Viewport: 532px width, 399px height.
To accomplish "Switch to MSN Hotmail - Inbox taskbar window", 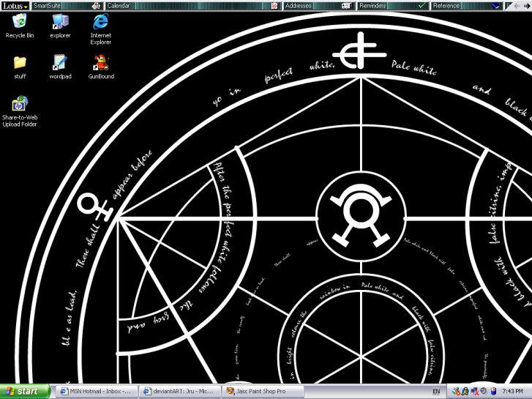I will click(96, 391).
